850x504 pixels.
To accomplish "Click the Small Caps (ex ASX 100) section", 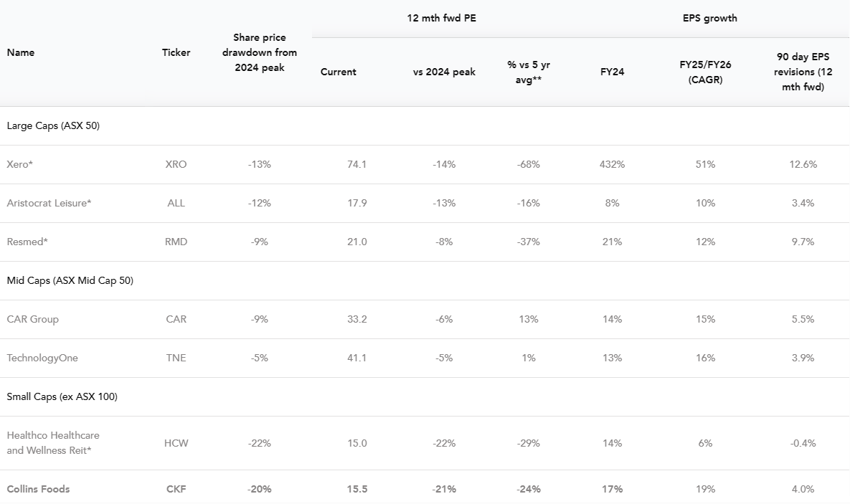I will pos(62,396).
